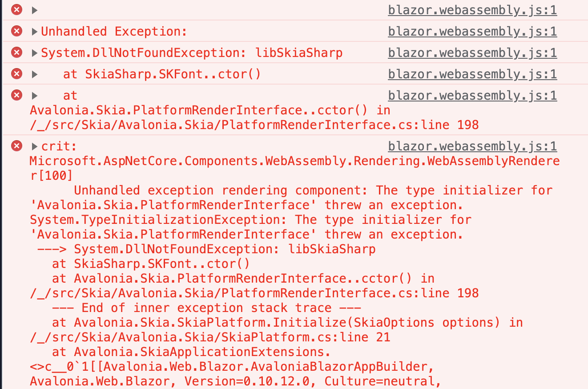This screenshot has width=588, height=389.
Task: Open source link for the crit: entry
Action: pos(472,146)
